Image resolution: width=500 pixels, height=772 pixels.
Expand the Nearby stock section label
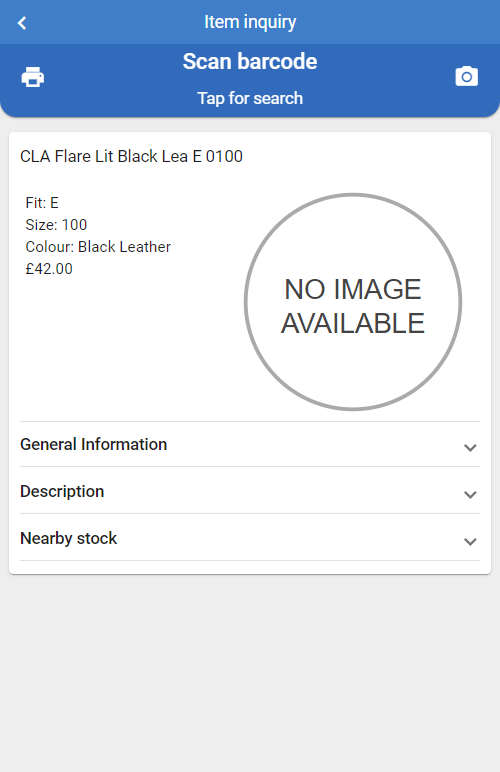68,538
